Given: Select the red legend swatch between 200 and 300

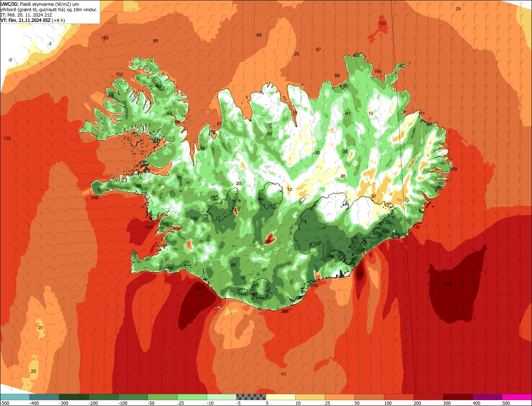Looking at the screenshot, I should [x=428, y=397].
